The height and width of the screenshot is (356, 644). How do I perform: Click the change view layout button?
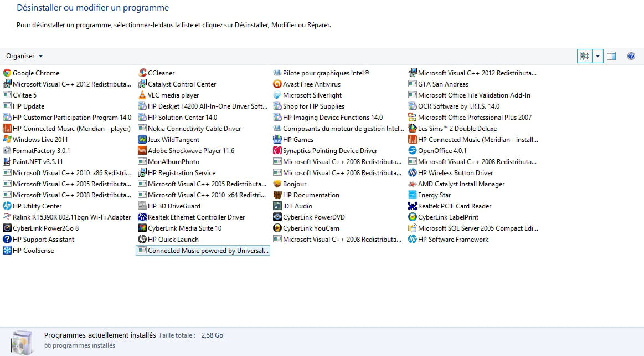(584, 56)
